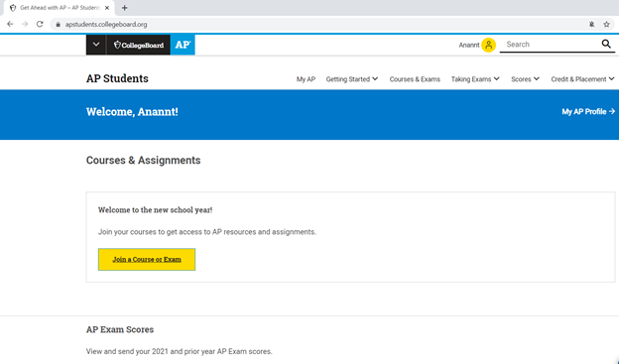Bookmark this page with star icon

(x=607, y=24)
